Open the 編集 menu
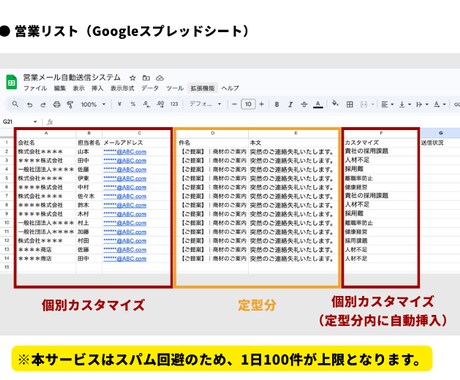The height and width of the screenshot is (380, 460). point(60,88)
